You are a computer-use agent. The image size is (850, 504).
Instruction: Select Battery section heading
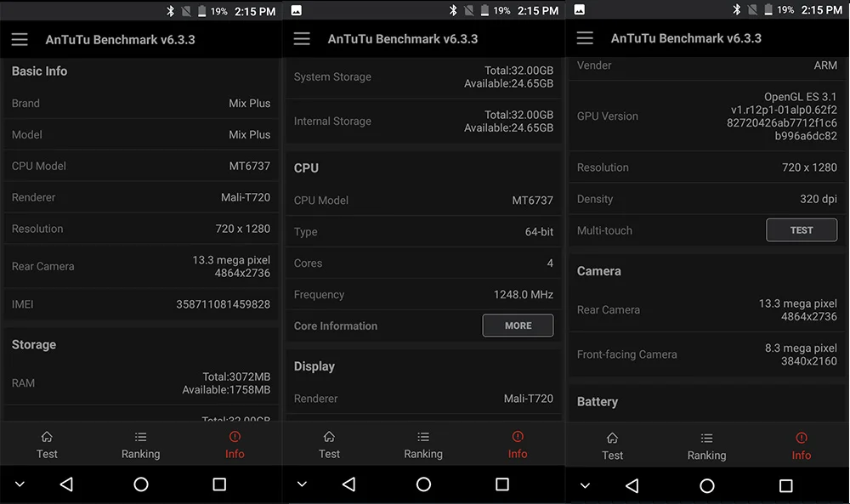[x=598, y=401]
